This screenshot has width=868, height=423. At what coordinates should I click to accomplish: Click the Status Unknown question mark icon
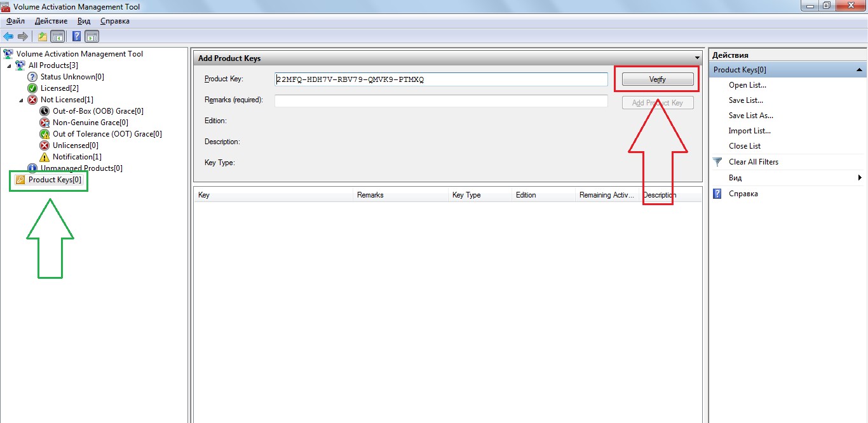[x=32, y=77]
